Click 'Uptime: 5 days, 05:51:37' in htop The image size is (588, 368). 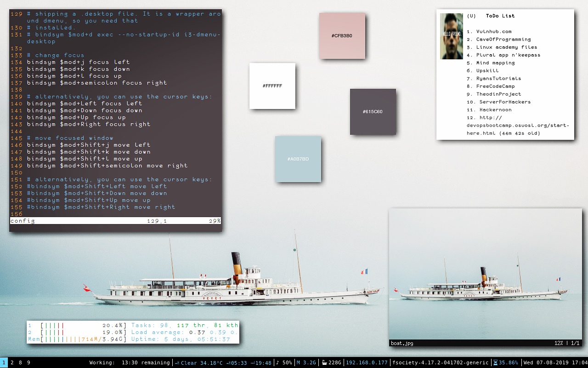pyautogui.click(x=181, y=339)
